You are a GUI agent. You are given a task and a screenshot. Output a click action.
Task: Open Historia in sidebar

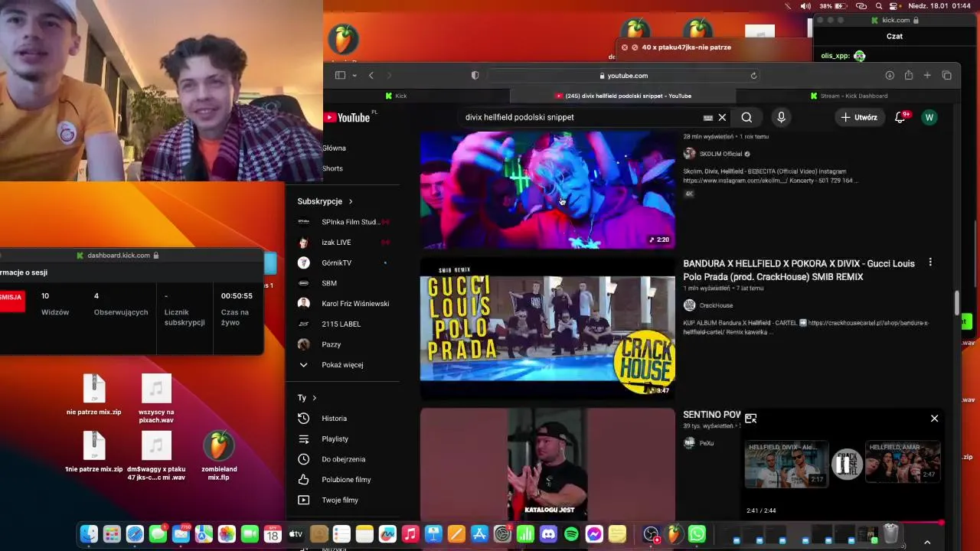(334, 419)
